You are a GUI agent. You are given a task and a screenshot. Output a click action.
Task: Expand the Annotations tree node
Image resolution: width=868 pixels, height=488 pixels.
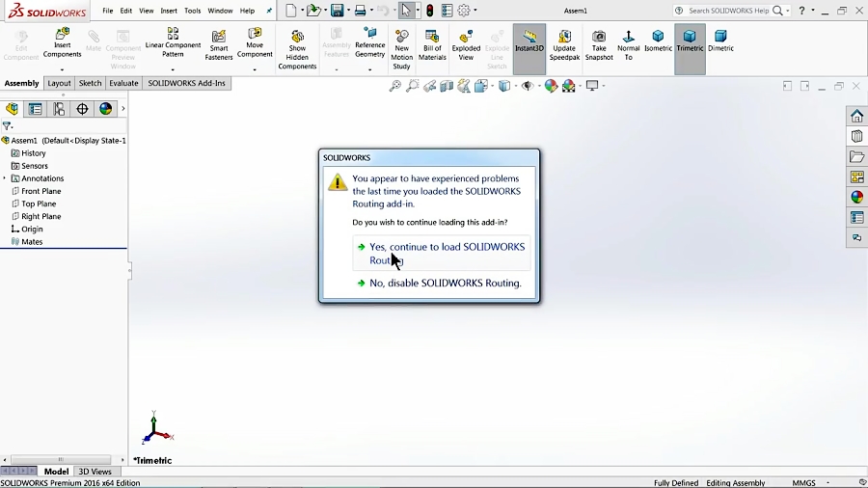point(5,178)
